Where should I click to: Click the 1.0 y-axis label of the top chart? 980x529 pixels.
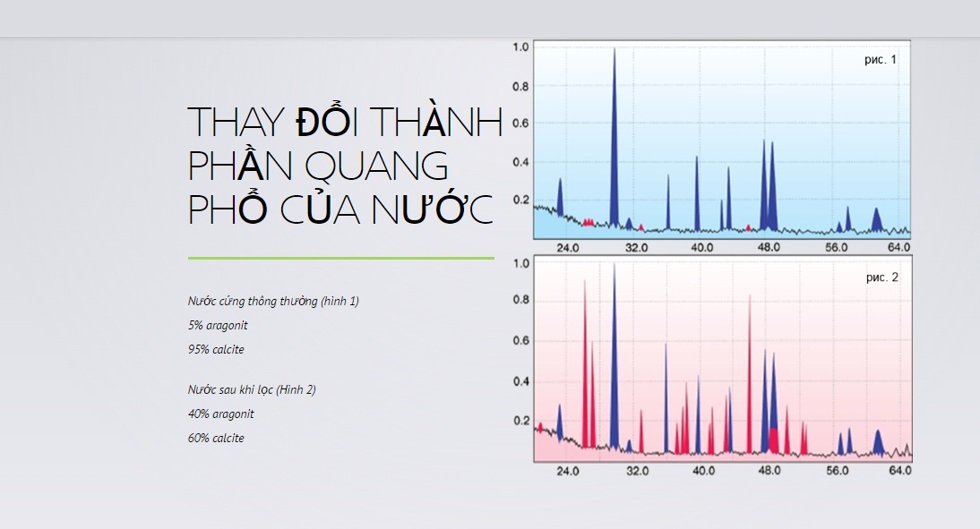[x=520, y=47]
